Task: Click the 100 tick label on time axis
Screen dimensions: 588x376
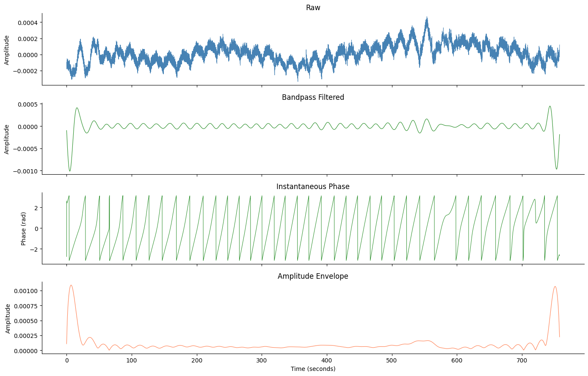Action: click(x=132, y=361)
